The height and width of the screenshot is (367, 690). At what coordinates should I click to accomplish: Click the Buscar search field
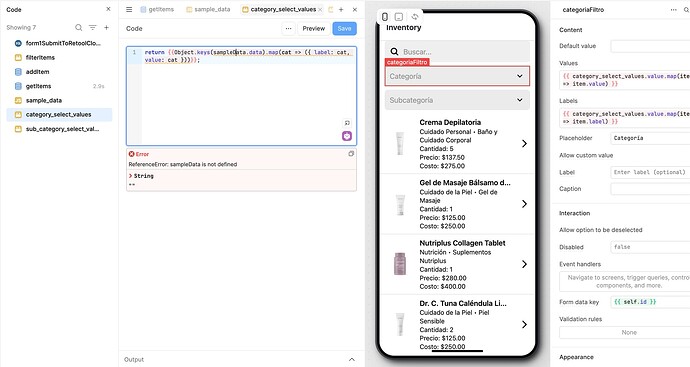click(457, 51)
